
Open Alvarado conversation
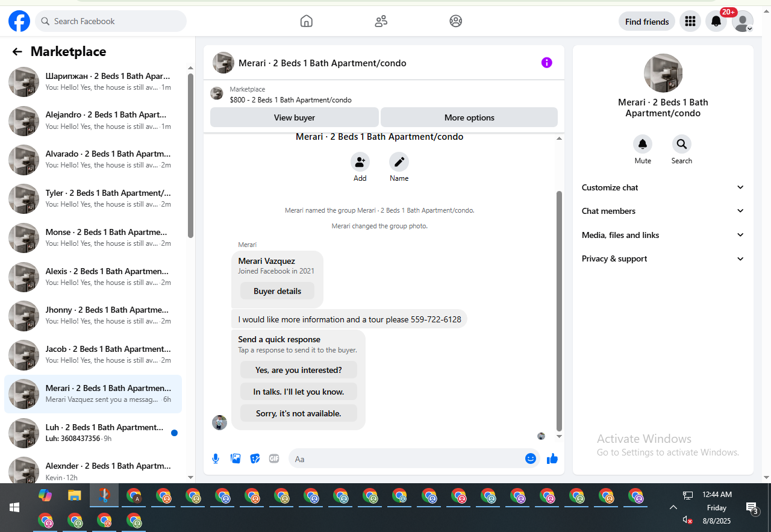point(93,160)
